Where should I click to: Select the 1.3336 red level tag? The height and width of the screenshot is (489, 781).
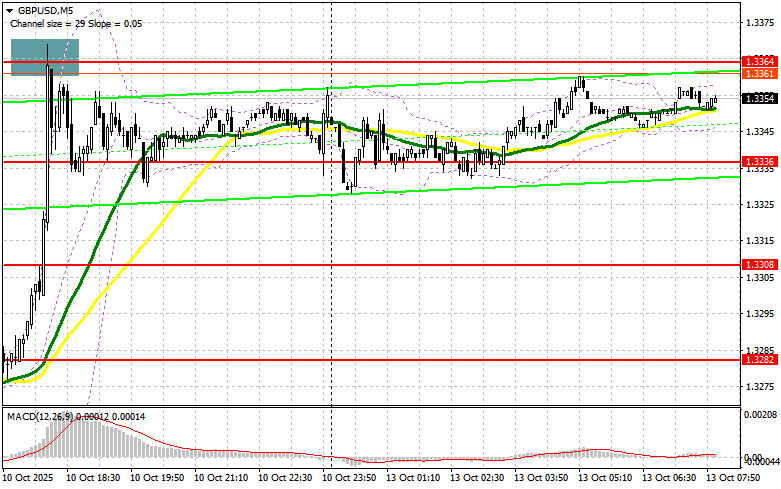(x=757, y=161)
